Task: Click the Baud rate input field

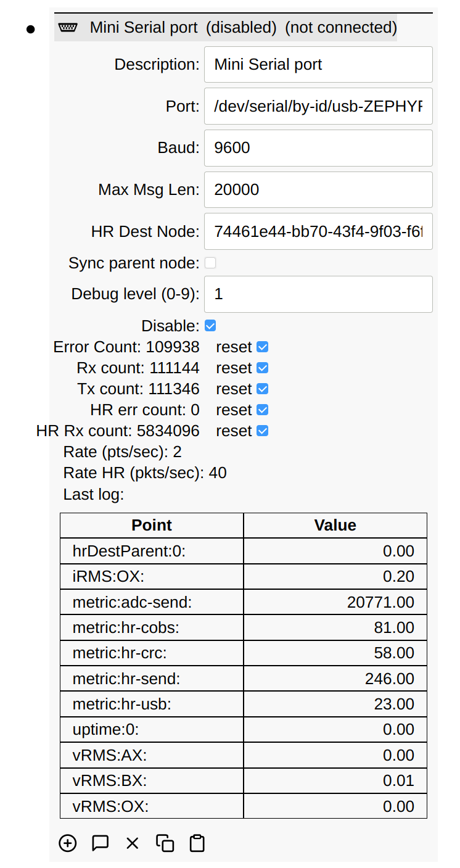Action: click(x=318, y=148)
